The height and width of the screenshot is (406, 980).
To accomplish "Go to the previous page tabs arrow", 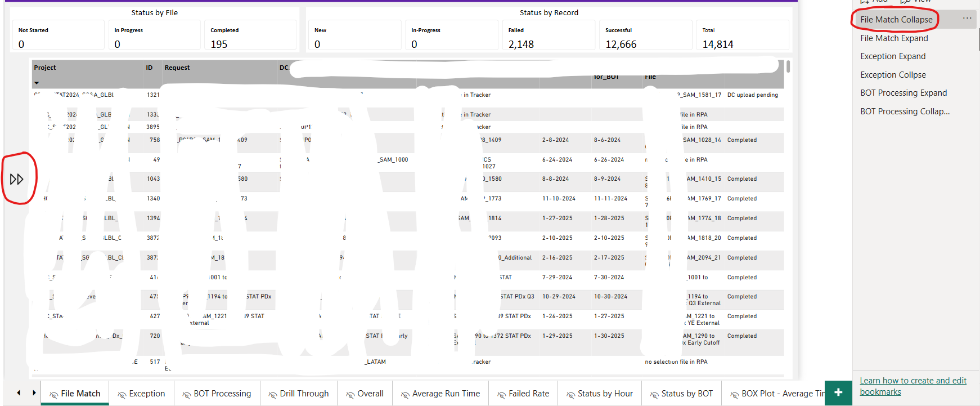I will [19, 392].
